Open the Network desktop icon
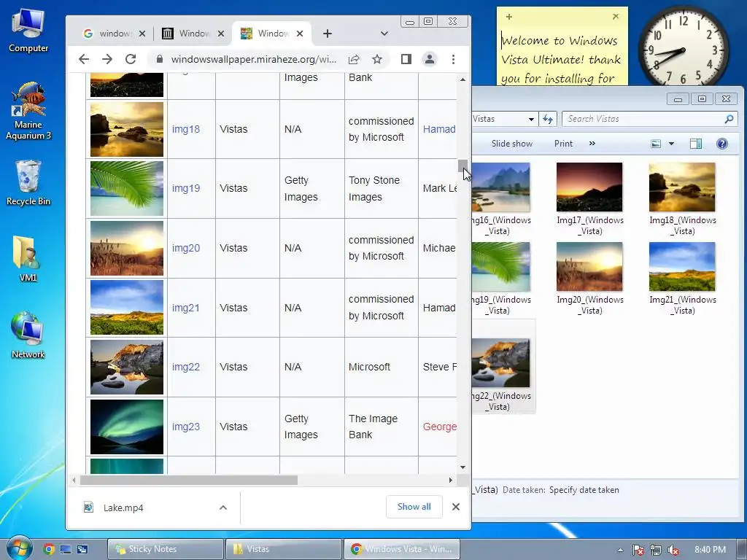The width and height of the screenshot is (747, 560). pyautogui.click(x=28, y=335)
